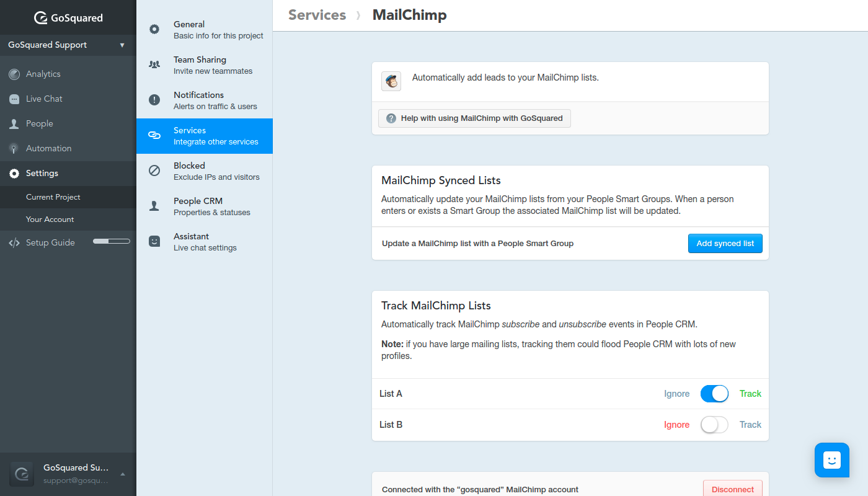Expand the GoSquared Support project dropdown
The height and width of the screenshot is (496, 868).
pyautogui.click(x=68, y=45)
